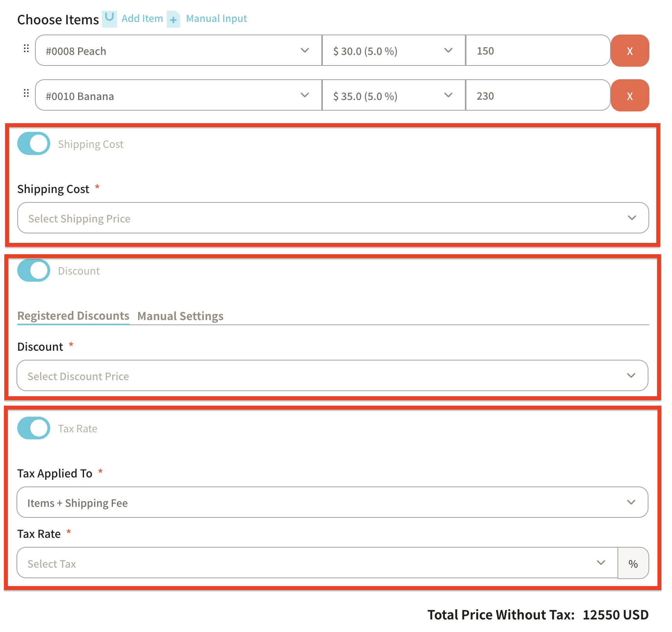Click the Add Item link

[x=142, y=18]
